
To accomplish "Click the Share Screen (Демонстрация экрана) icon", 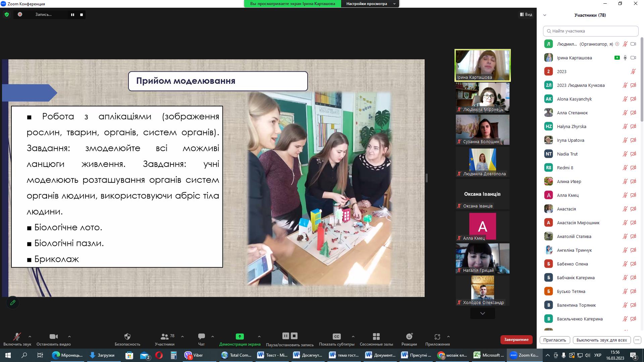I will [x=239, y=337].
